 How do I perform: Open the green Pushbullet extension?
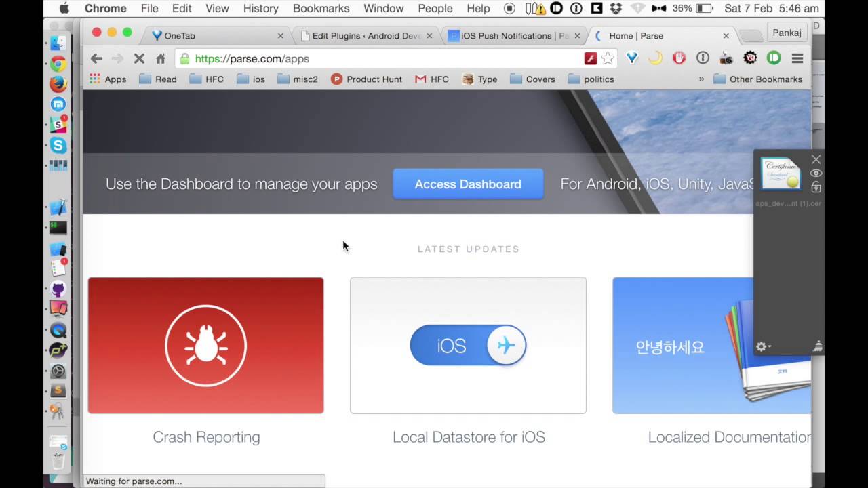coord(774,58)
